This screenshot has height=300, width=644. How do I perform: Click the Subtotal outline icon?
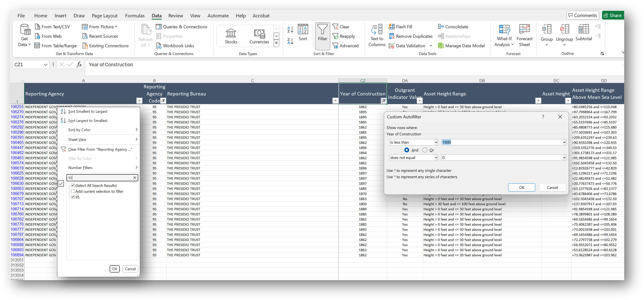tap(584, 33)
